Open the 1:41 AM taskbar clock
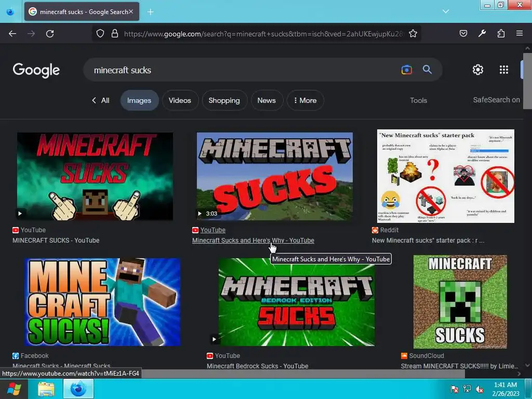 pyautogui.click(x=506, y=389)
